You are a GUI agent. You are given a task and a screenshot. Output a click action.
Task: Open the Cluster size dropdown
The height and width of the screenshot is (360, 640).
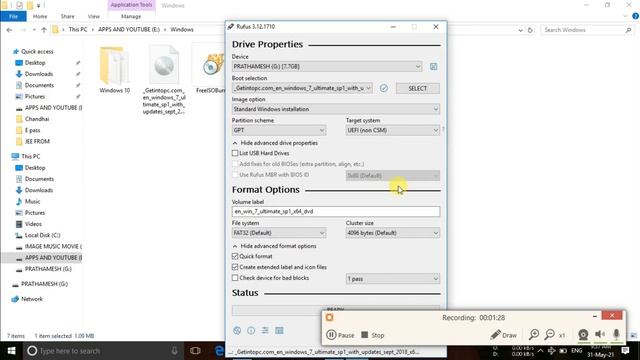click(x=393, y=233)
